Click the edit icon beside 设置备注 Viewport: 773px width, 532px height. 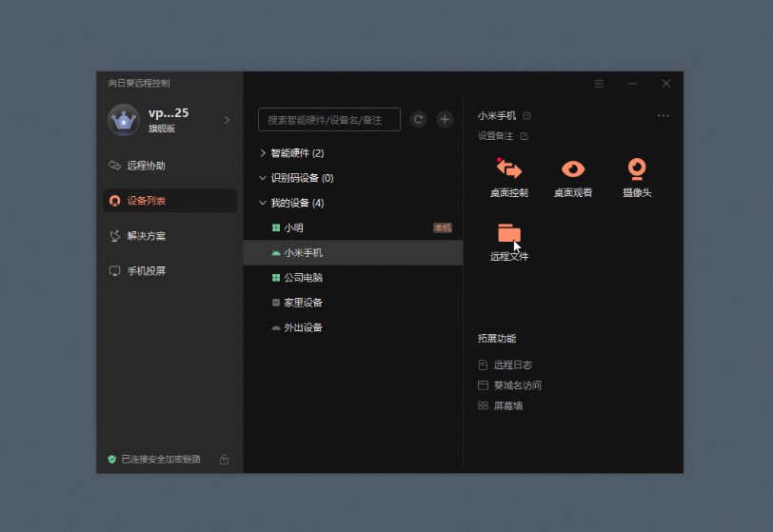point(524,135)
